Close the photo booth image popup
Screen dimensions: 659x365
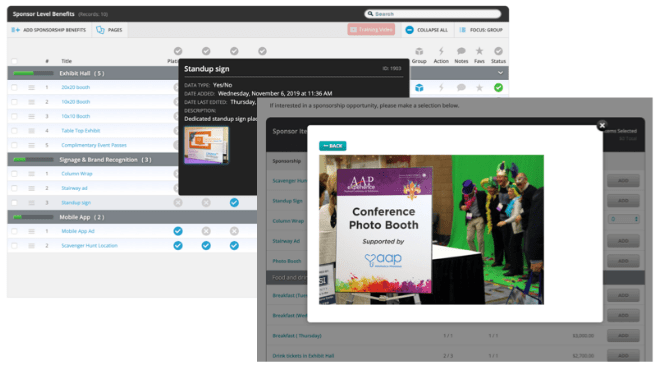(x=602, y=125)
